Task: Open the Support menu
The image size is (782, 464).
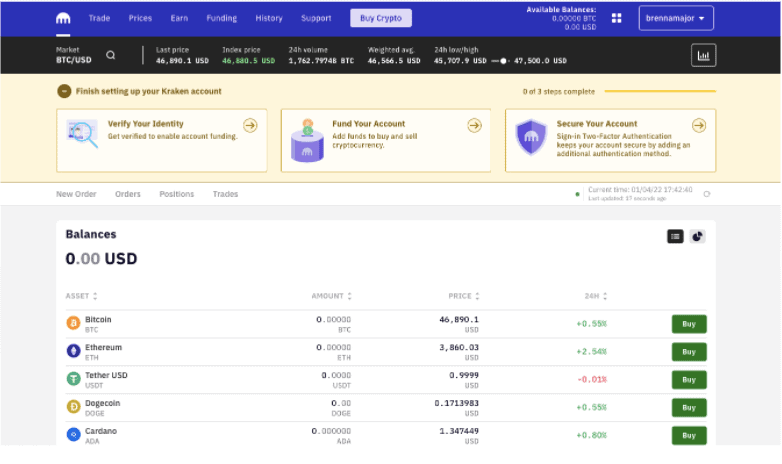Action: click(x=316, y=18)
